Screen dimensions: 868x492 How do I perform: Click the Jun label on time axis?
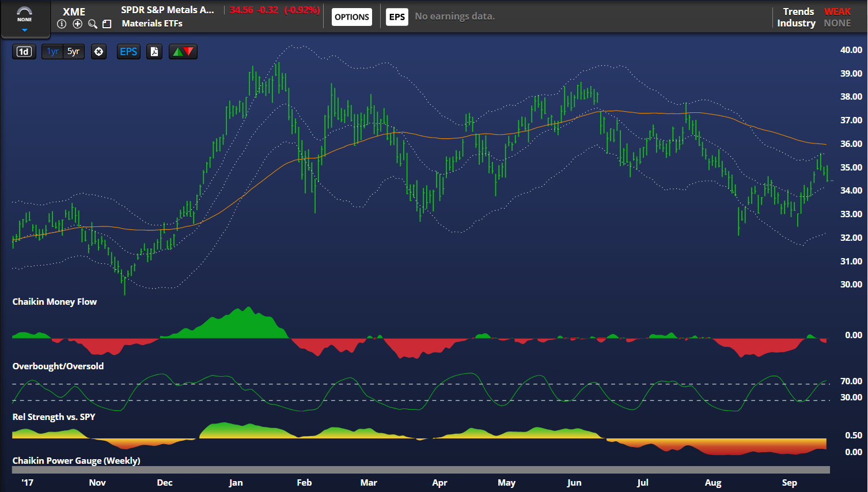coord(574,483)
